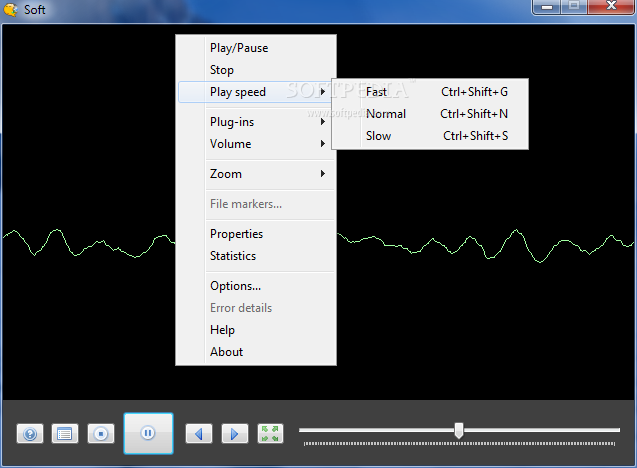The height and width of the screenshot is (468, 637).
Task: Open the Play speed submenu
Action: 256,92
